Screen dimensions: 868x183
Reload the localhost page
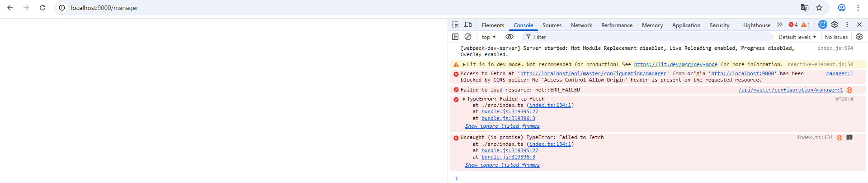tap(42, 8)
